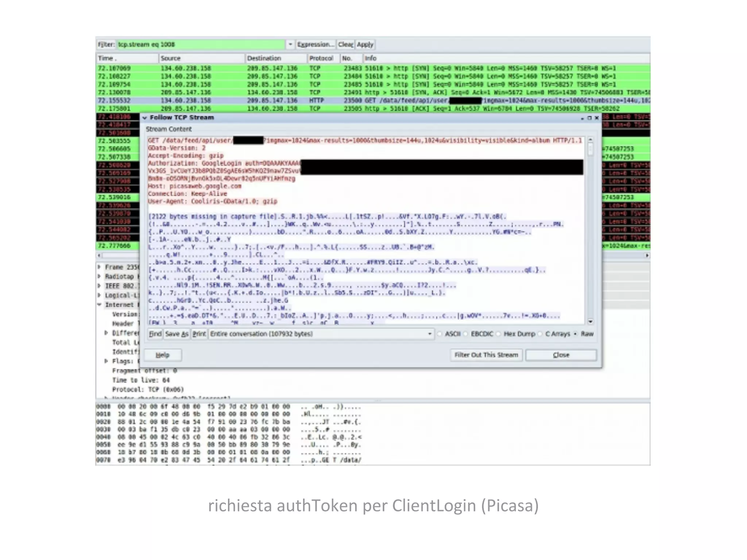Select the packet at time 72.107069
The image size is (747, 560).
(373, 68)
